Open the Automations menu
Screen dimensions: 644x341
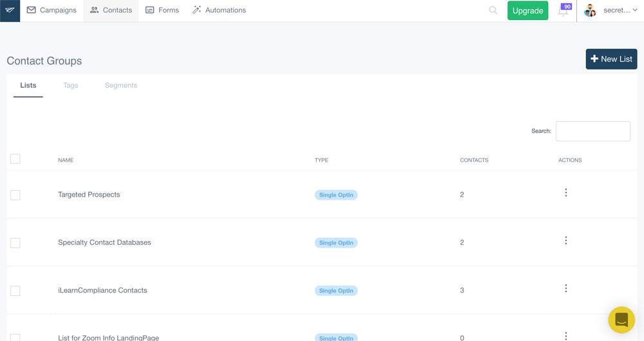219,10
